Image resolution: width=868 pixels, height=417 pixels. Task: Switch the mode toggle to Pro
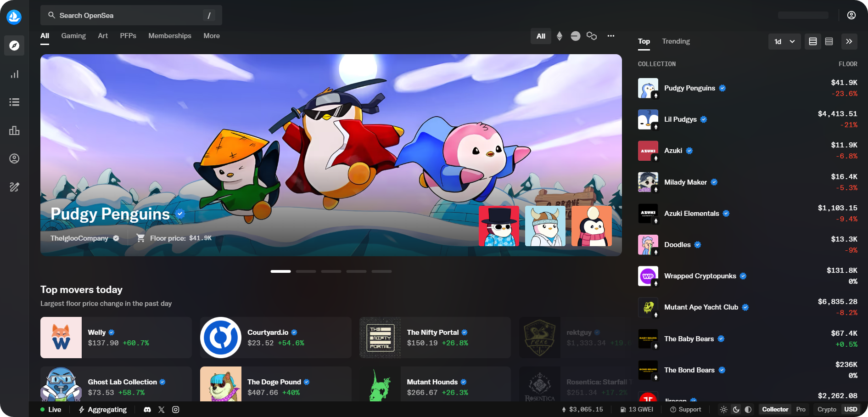pos(801,409)
